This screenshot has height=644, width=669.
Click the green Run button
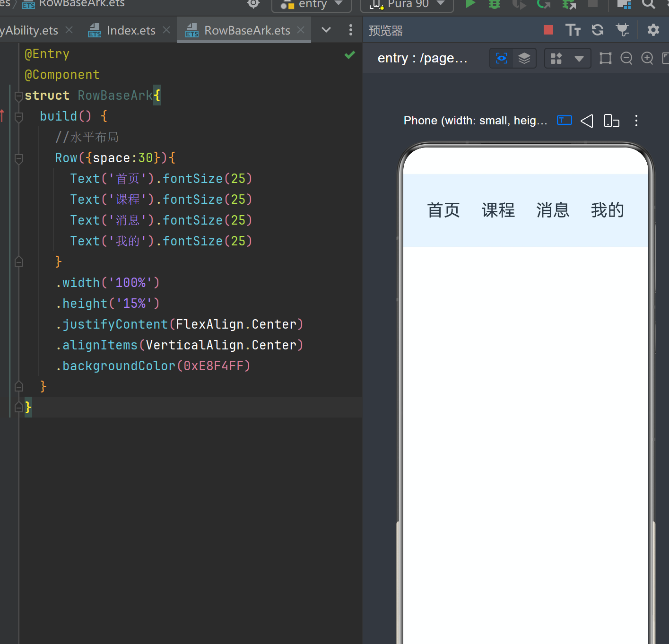tap(470, 4)
